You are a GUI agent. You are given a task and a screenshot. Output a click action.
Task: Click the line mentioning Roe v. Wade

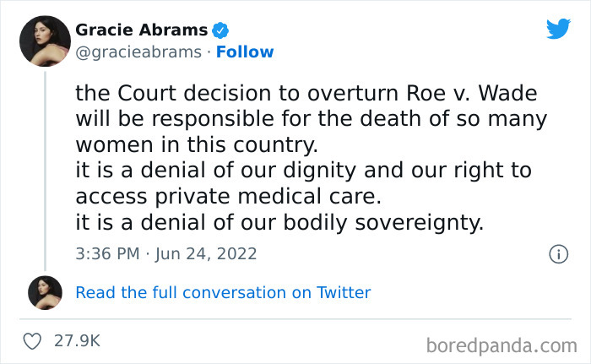click(x=306, y=92)
